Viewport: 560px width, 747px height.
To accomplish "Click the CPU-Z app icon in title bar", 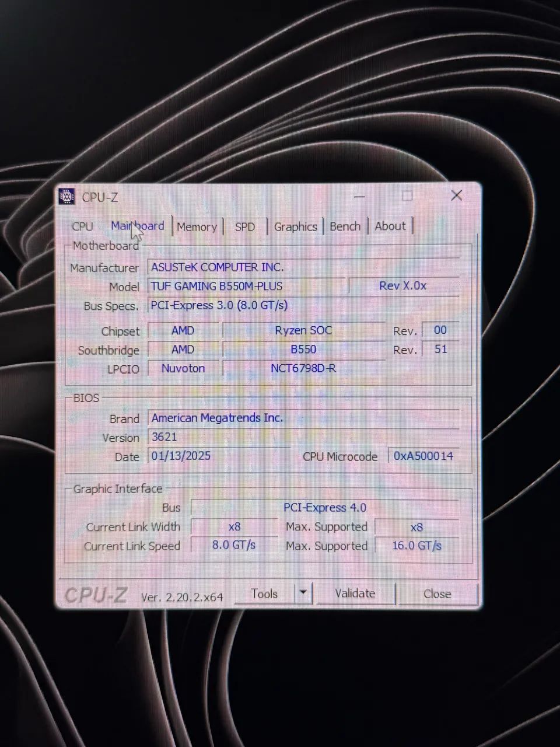I will (67, 197).
